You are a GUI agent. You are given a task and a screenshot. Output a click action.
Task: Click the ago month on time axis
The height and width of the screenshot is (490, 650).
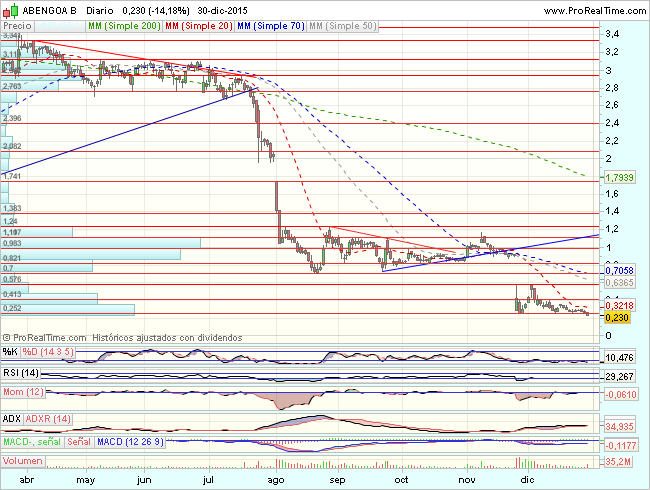click(276, 480)
